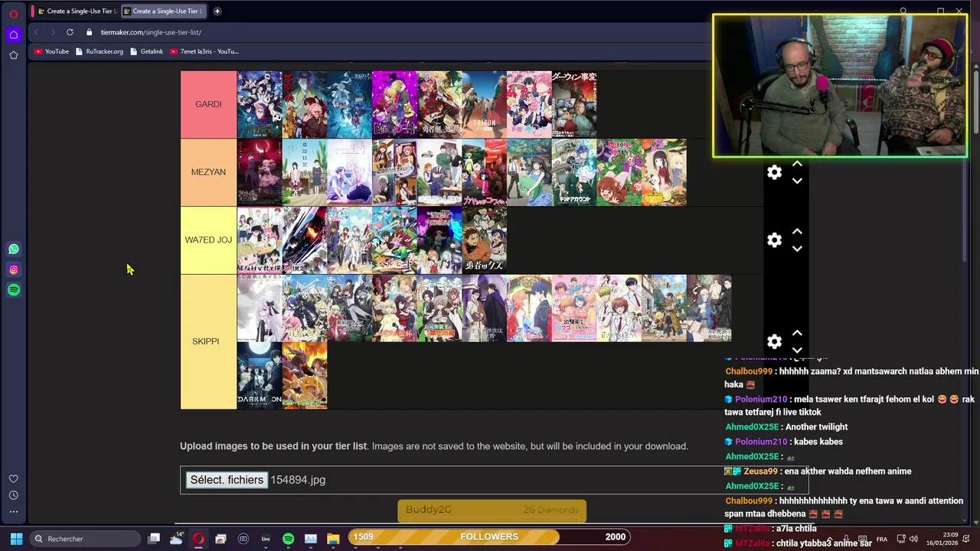Open settings gear for the MEZYAN row
980x551 pixels.
point(774,172)
